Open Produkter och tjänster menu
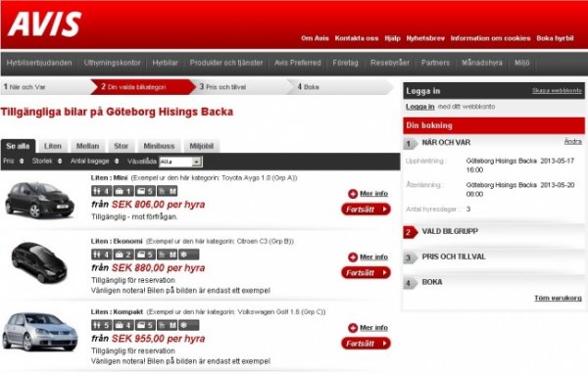Viewport: 588px width, 374px height. [226, 63]
